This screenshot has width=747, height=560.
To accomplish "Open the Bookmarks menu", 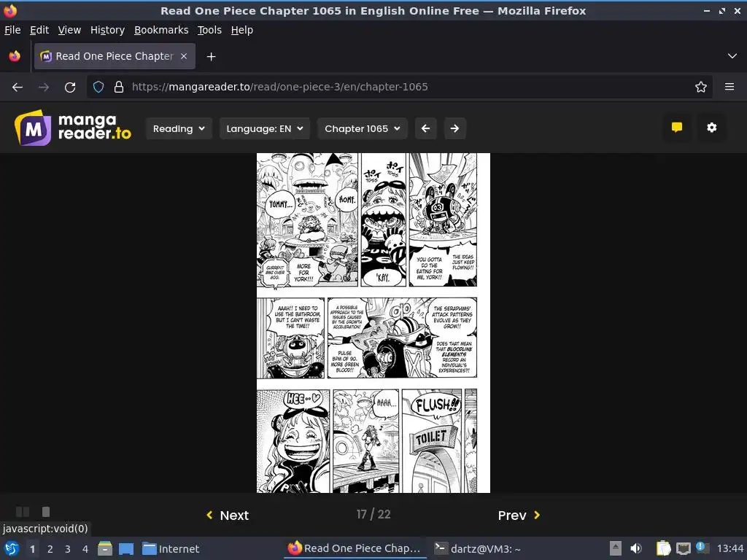I will tap(161, 30).
